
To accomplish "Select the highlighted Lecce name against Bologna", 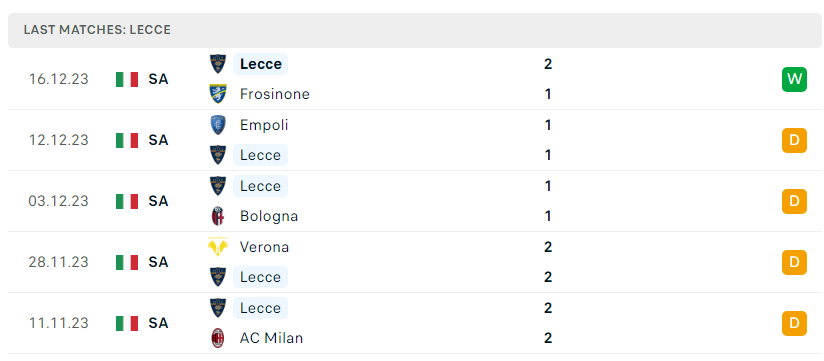I will tap(261, 186).
